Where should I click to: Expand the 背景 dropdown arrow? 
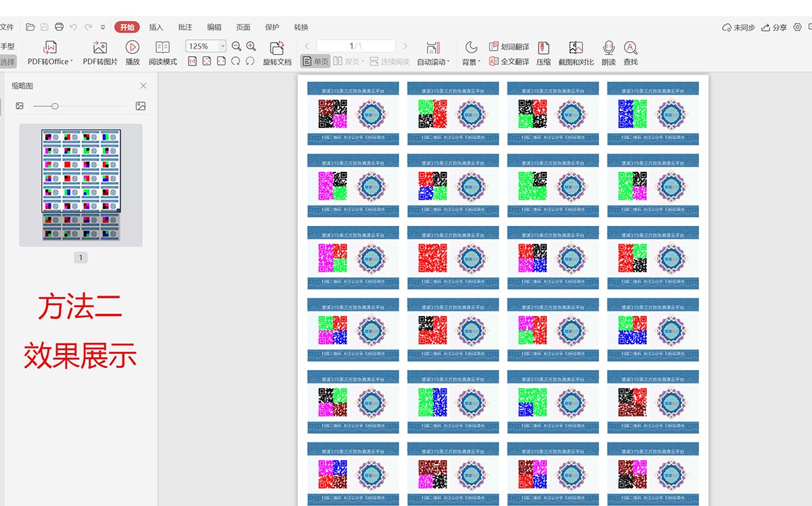(480, 62)
